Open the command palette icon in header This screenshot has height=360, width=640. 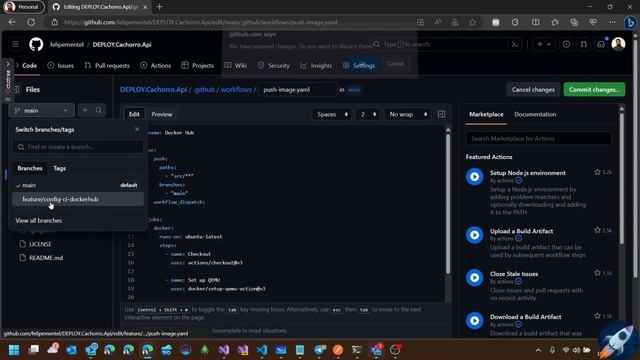515,44
